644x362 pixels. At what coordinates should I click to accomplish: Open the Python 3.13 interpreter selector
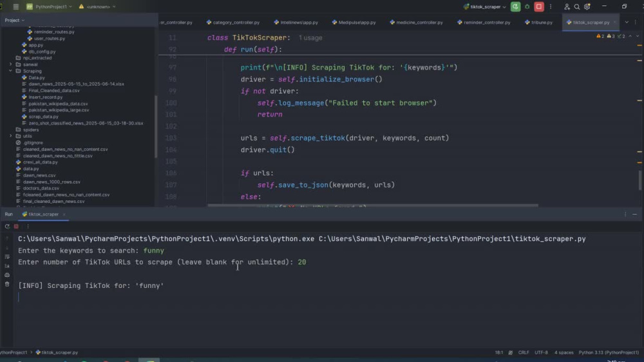click(609, 352)
